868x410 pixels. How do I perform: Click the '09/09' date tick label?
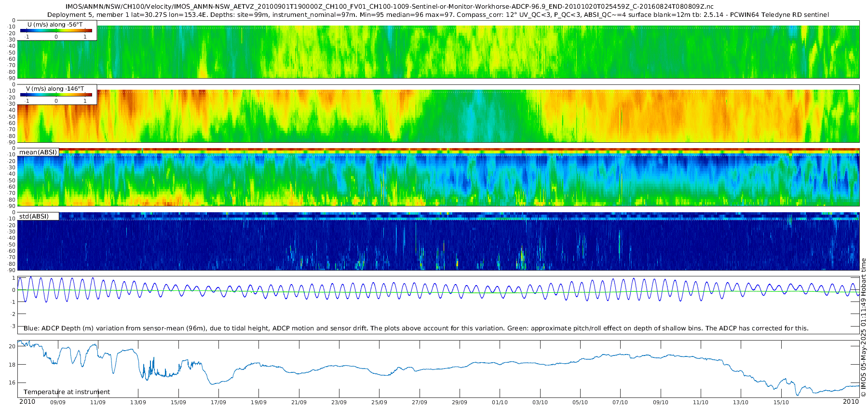[x=58, y=402]
